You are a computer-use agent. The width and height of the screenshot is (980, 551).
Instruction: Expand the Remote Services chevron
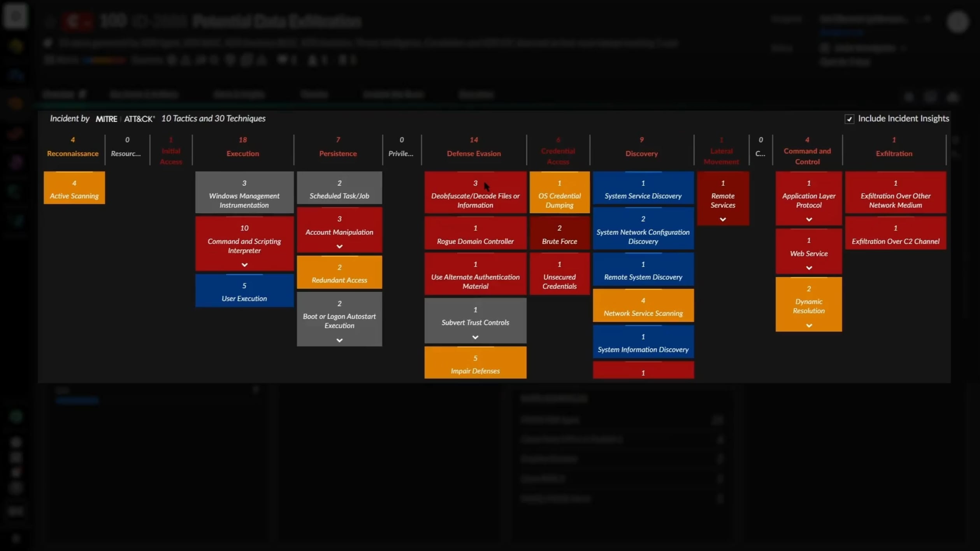[x=723, y=219]
